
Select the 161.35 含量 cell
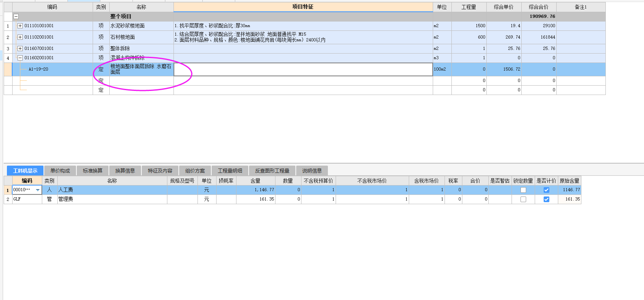coord(256,199)
